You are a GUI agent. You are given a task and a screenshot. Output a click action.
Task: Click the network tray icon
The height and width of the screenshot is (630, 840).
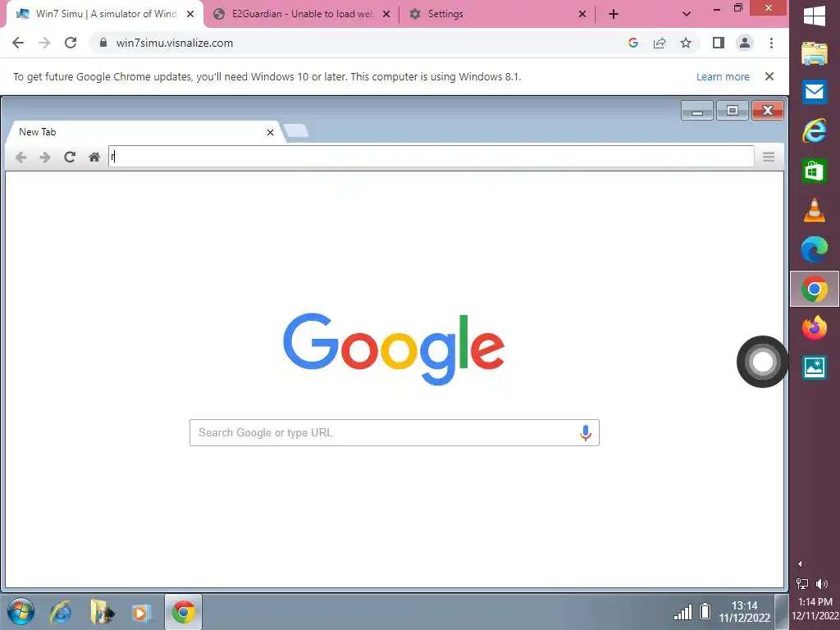(802, 583)
